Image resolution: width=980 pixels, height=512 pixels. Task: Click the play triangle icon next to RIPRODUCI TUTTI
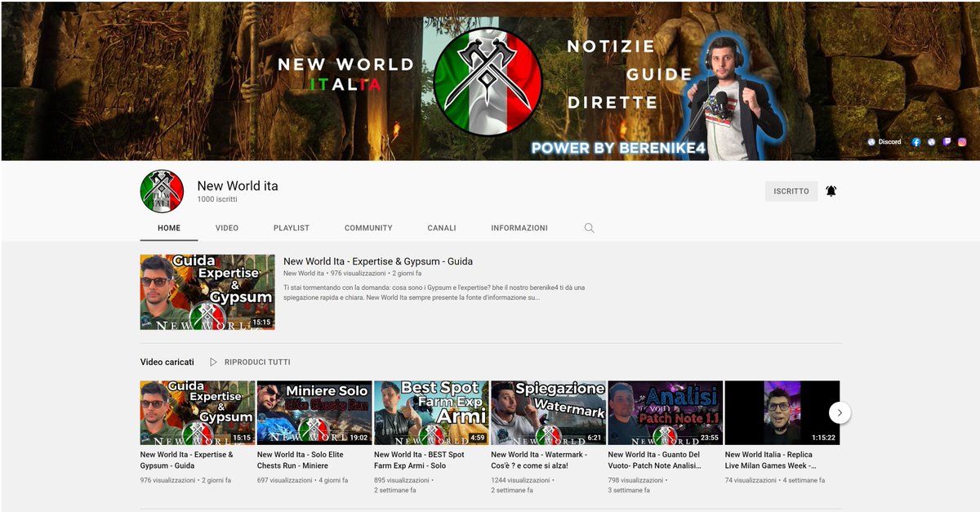[x=214, y=362]
